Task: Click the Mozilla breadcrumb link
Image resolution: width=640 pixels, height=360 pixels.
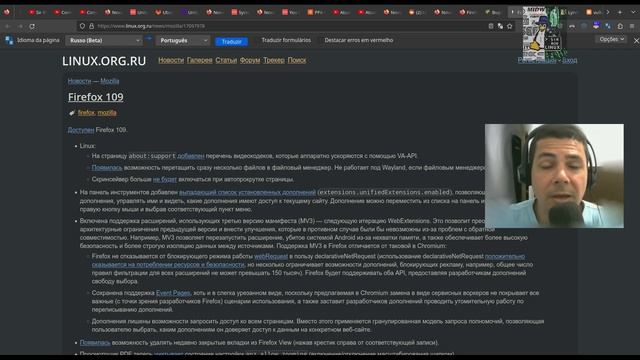Action: click(x=110, y=81)
